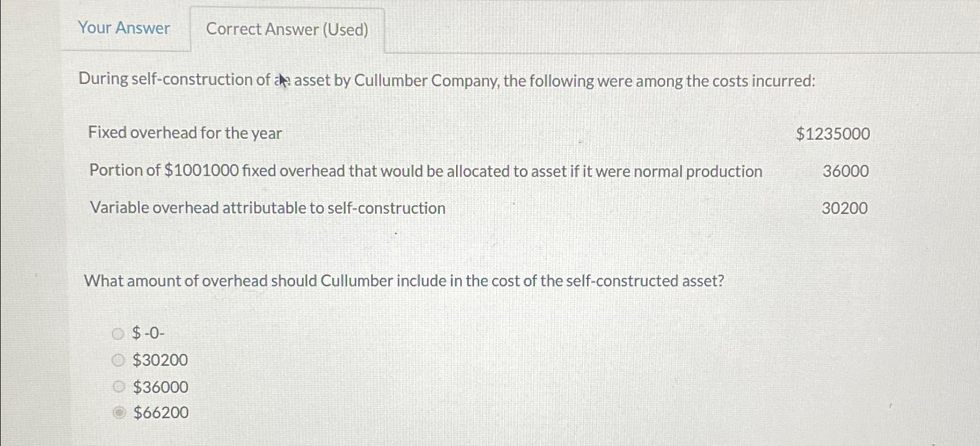Click the selected $66200 radio indicator
The height and width of the screenshot is (446, 980).
118,412
